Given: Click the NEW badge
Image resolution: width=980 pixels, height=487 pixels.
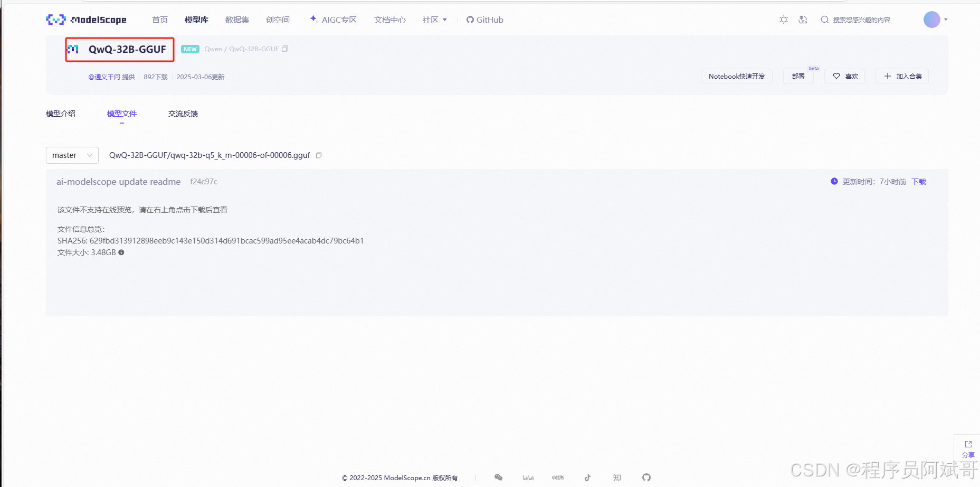Looking at the screenshot, I should [190, 49].
